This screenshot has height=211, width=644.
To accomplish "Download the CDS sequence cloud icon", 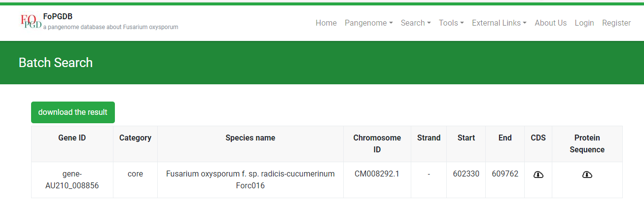I will 538,175.
